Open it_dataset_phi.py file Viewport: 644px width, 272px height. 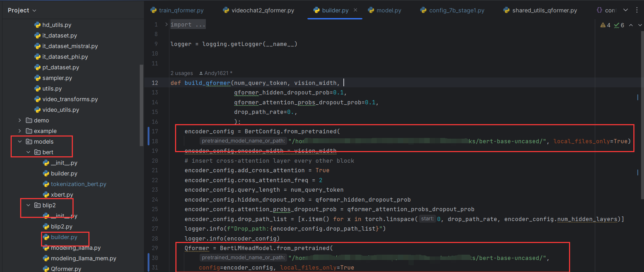click(65, 57)
